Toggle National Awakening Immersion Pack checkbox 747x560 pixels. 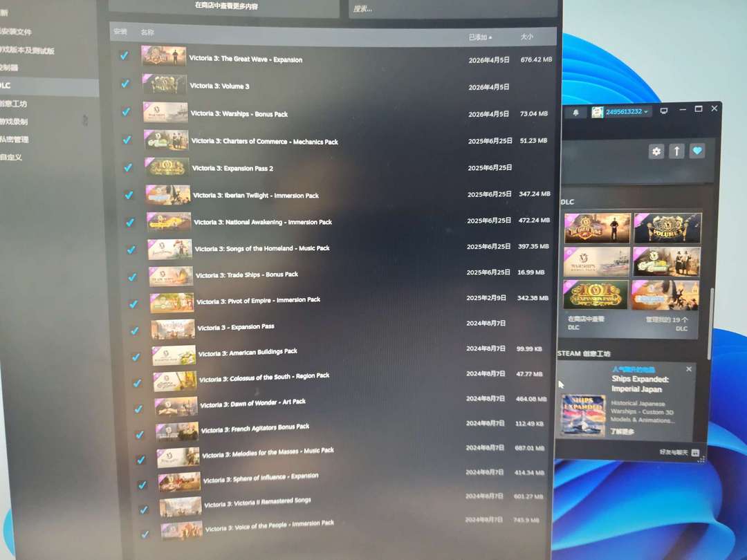point(129,223)
